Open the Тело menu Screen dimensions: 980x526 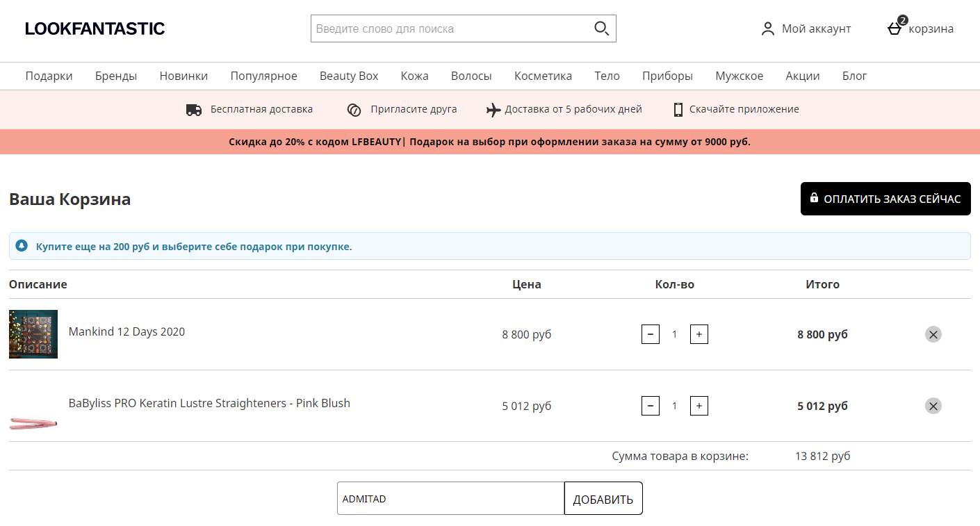tap(607, 76)
